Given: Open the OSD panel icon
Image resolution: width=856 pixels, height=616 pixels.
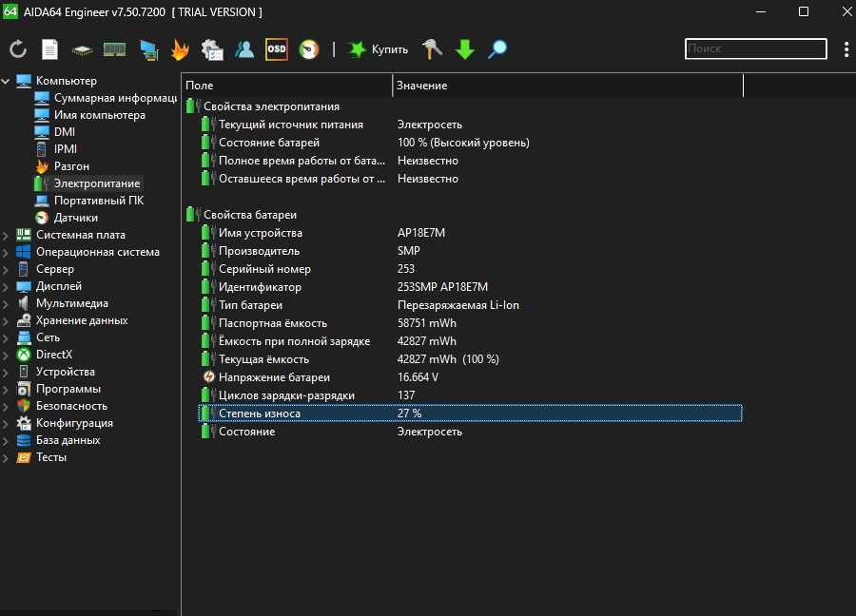Looking at the screenshot, I should (x=276, y=49).
